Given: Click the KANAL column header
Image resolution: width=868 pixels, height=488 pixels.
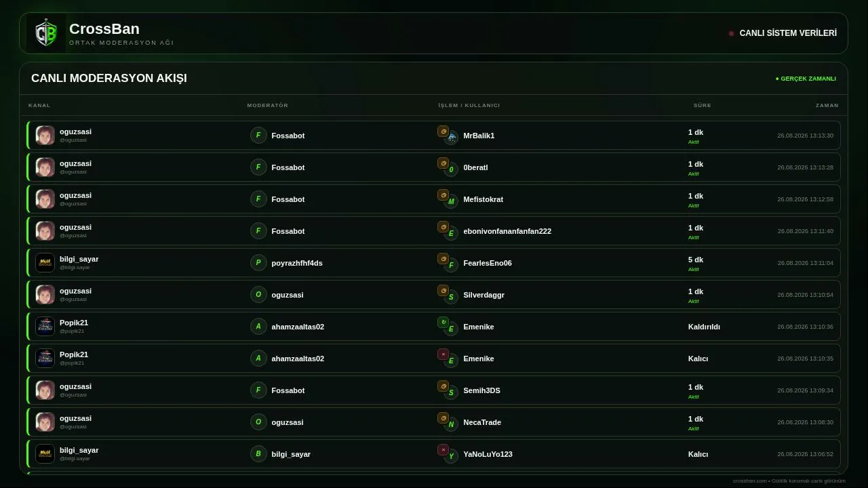Looking at the screenshot, I should coord(39,106).
